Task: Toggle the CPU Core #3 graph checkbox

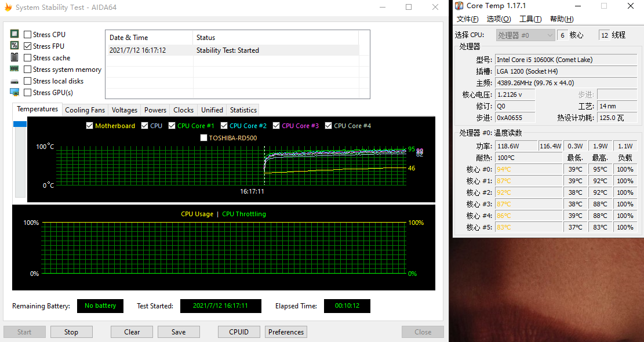Action: [276, 126]
